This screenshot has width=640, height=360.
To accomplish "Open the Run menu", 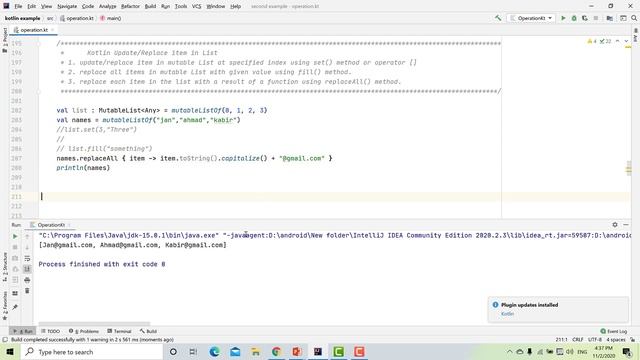I will 165,6.
